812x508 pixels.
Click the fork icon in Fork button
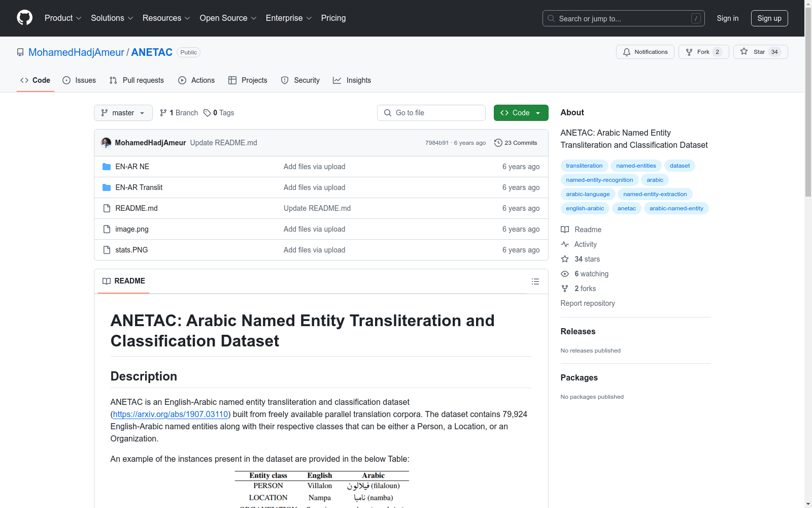pos(689,52)
